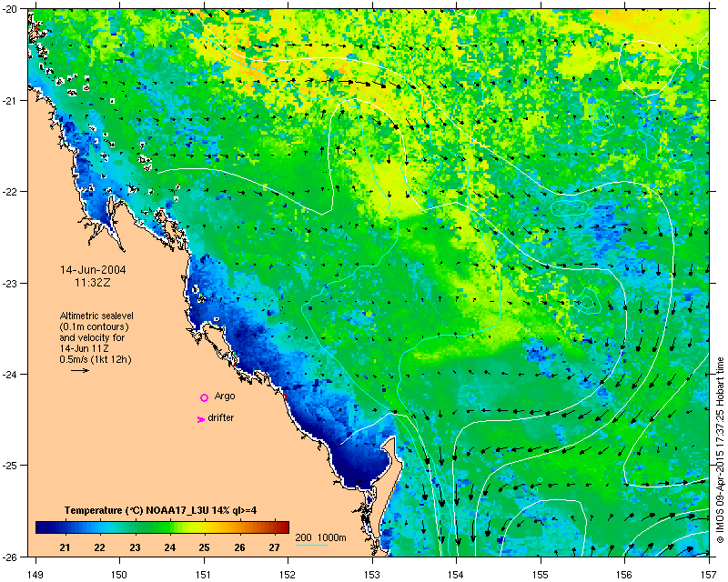Viewport: 728px width, 582px height.
Task: Click the longitude axis label 154
Action: point(457,575)
